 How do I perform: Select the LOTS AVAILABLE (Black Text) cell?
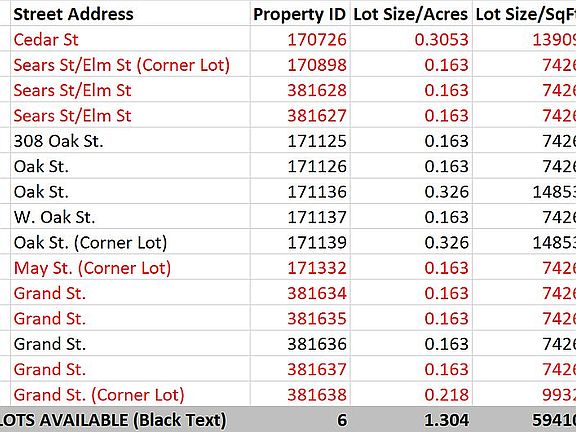click(x=125, y=419)
